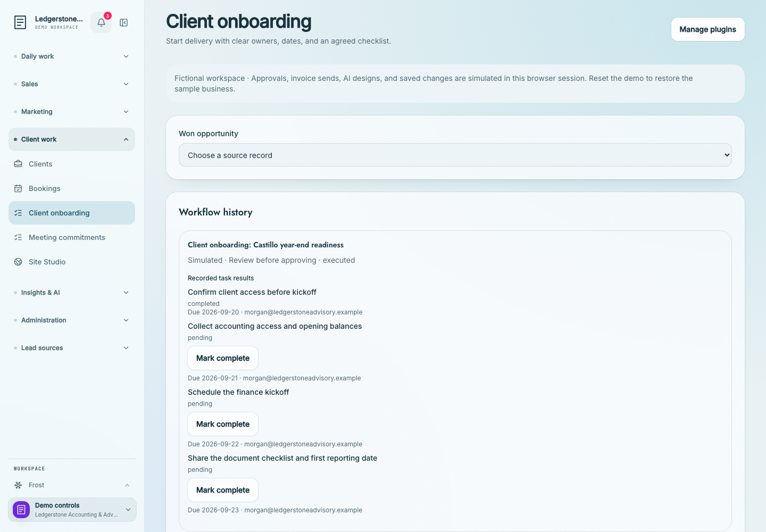Click the purple Demo controls icon
Viewport: 766px width, 532px height.
click(21, 510)
